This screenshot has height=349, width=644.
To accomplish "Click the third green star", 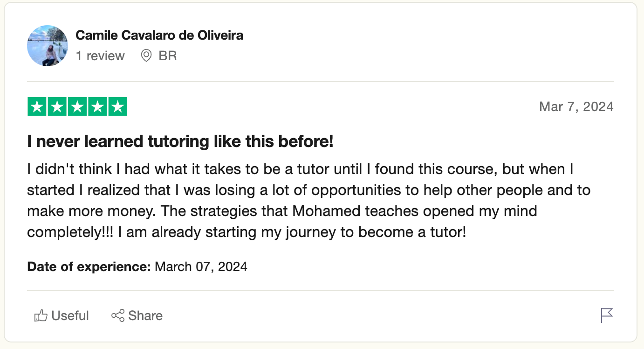I will tap(77, 107).
